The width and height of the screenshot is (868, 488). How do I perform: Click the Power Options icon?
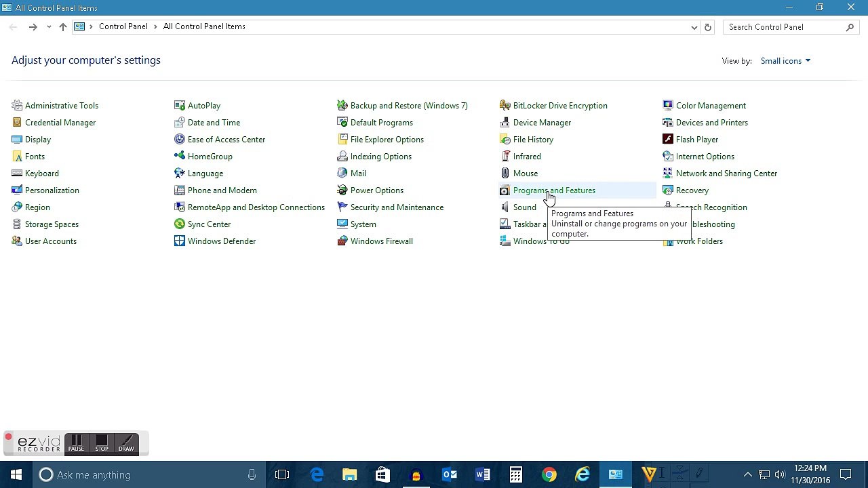(x=342, y=190)
